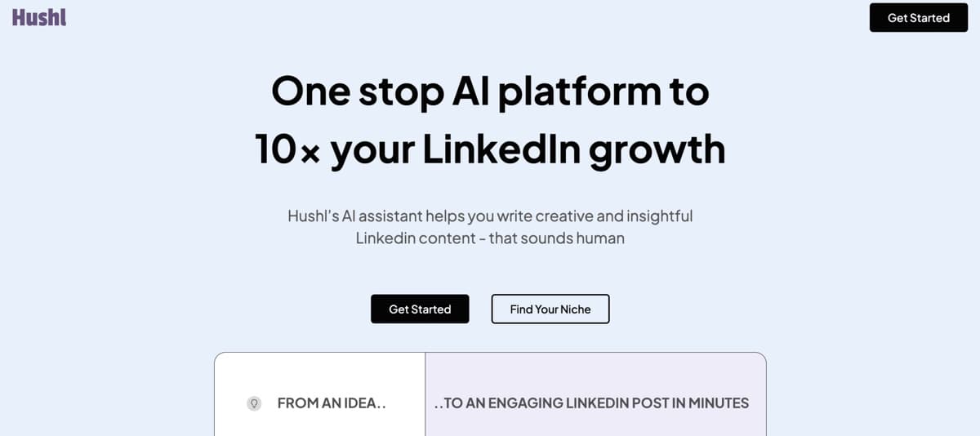The width and height of the screenshot is (980, 436).
Task: Click the word insightful in the subtitle
Action: pos(659,216)
